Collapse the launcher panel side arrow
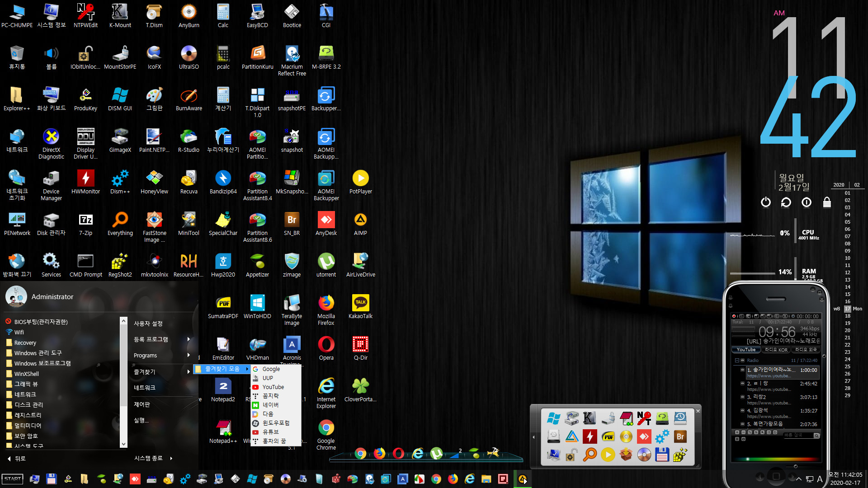 tap(533, 437)
